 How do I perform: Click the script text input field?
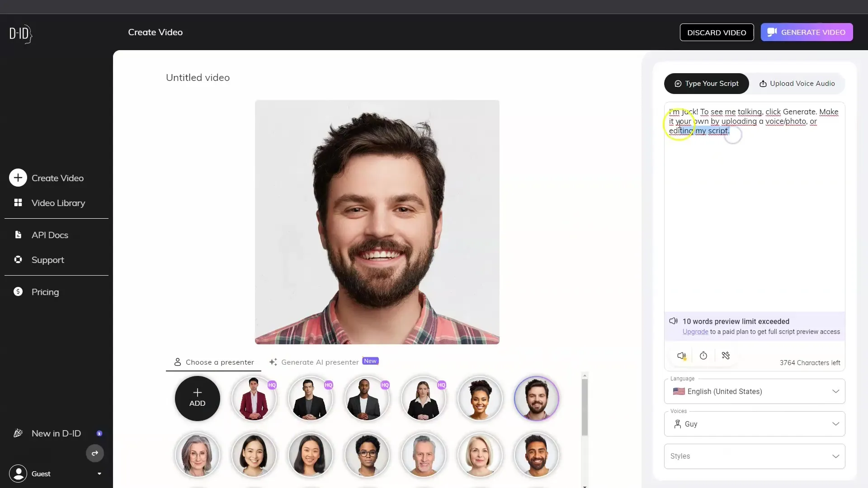click(754, 209)
